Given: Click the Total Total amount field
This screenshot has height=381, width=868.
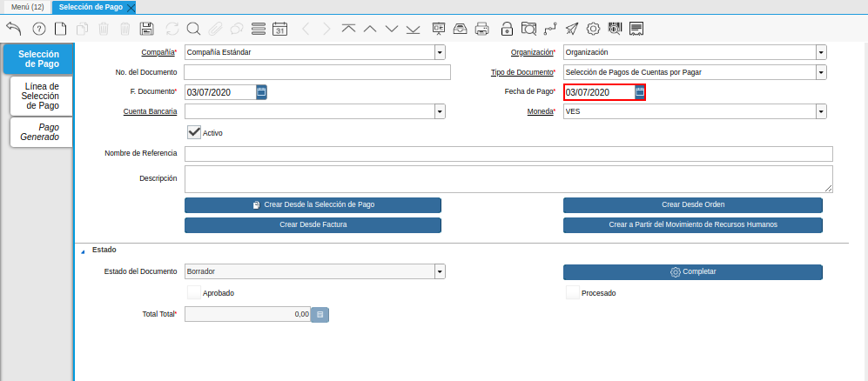Looking at the screenshot, I should click(247, 314).
